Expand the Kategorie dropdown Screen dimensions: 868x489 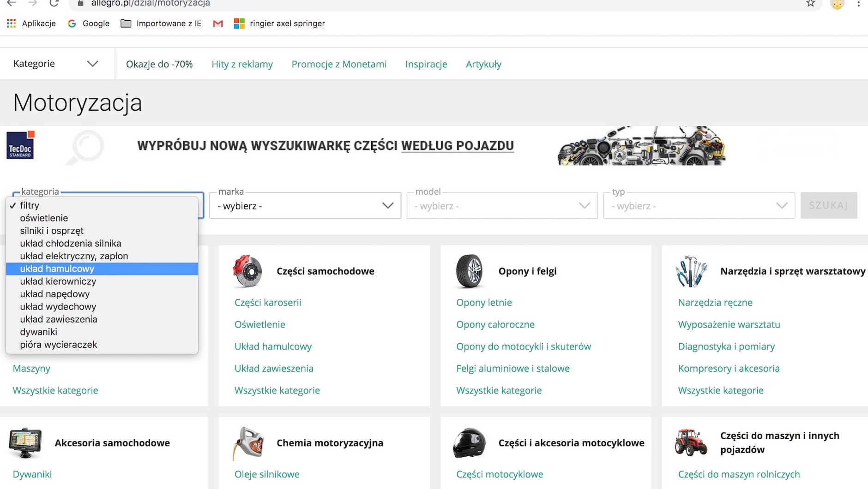pyautogui.click(x=56, y=64)
